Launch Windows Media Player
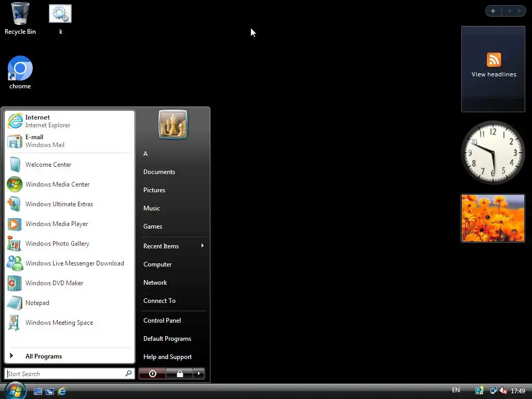Image resolution: width=532 pixels, height=399 pixels. point(70,224)
